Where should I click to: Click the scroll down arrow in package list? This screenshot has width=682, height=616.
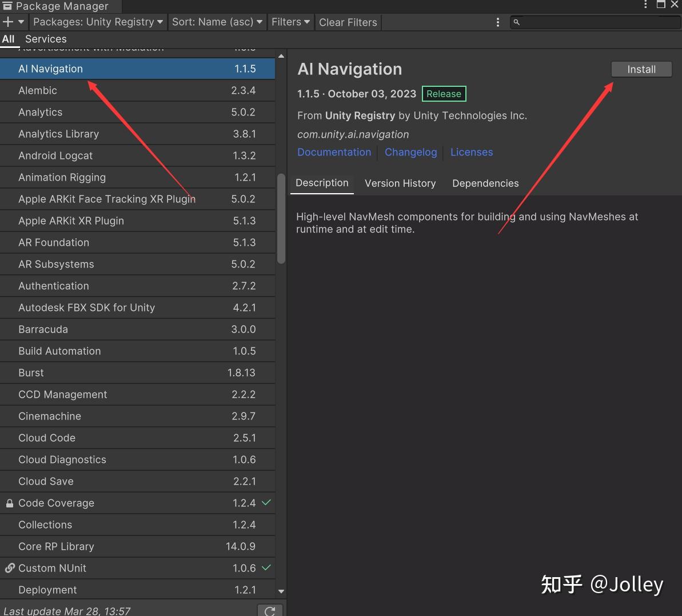tap(281, 591)
